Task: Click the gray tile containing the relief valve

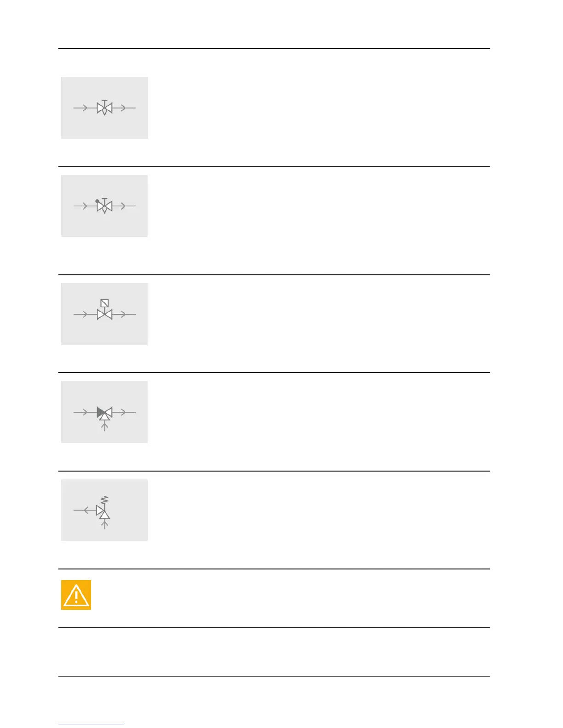Action: coord(104,510)
